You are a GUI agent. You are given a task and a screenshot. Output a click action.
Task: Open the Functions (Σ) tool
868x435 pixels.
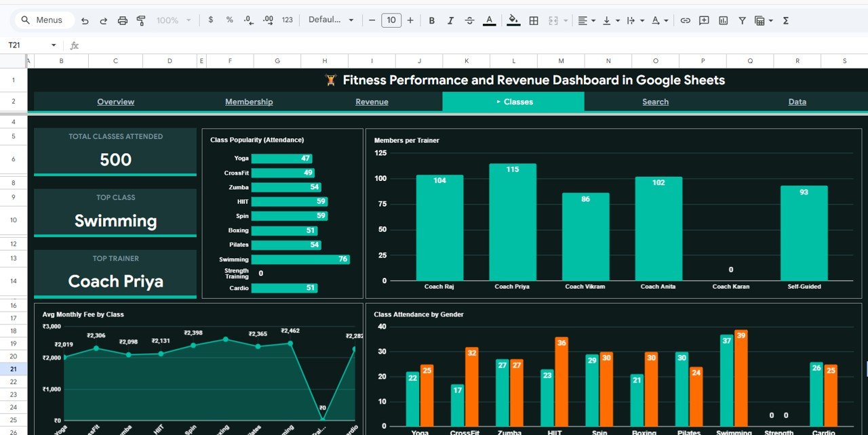coord(785,20)
